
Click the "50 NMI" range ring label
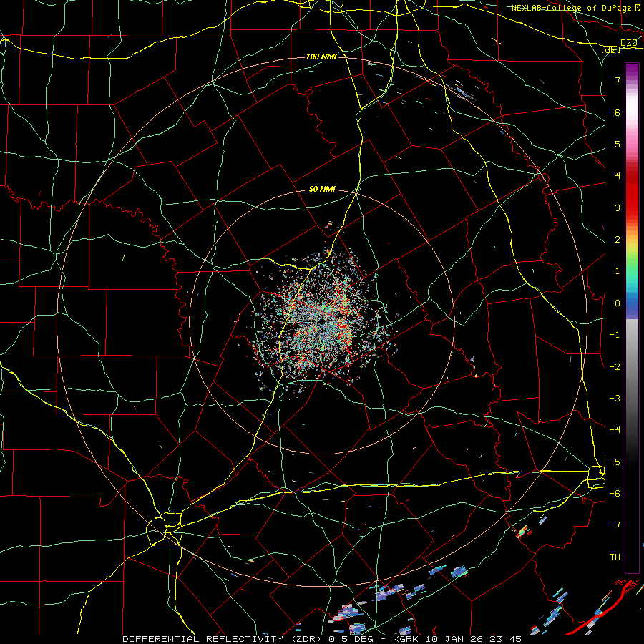322,190
